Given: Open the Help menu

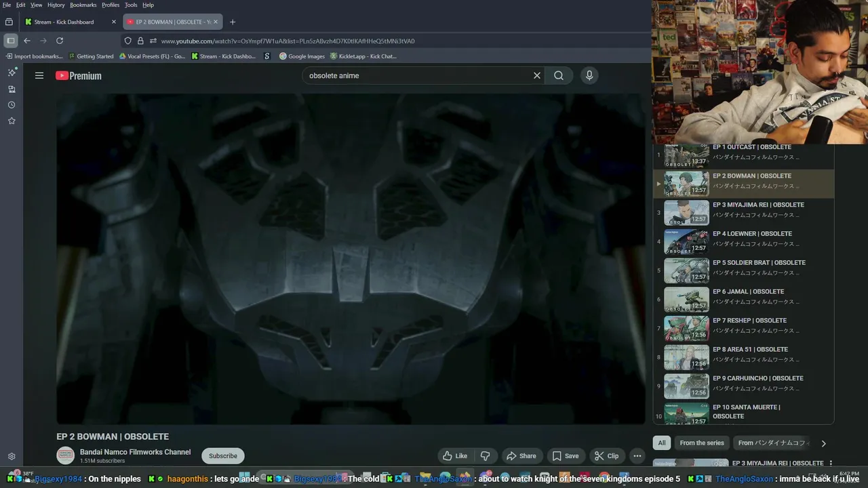Looking at the screenshot, I should pyautogui.click(x=148, y=5).
